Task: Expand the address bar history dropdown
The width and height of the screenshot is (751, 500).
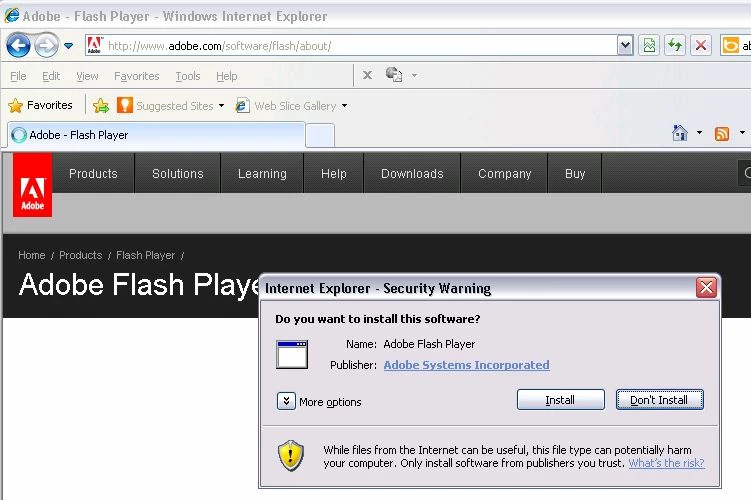Action: (x=625, y=45)
